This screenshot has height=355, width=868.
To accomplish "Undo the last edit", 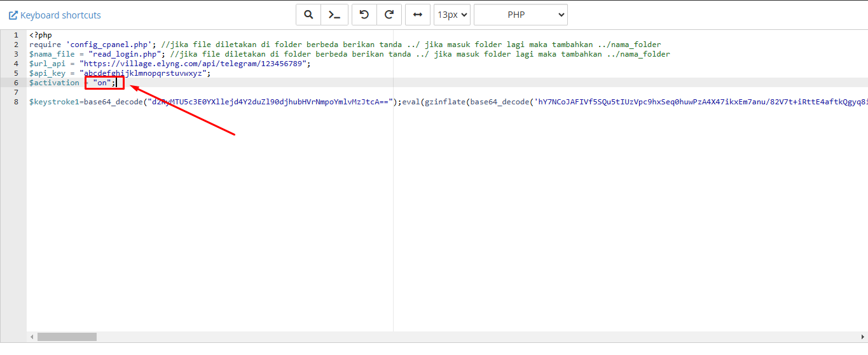I will 364,15.
